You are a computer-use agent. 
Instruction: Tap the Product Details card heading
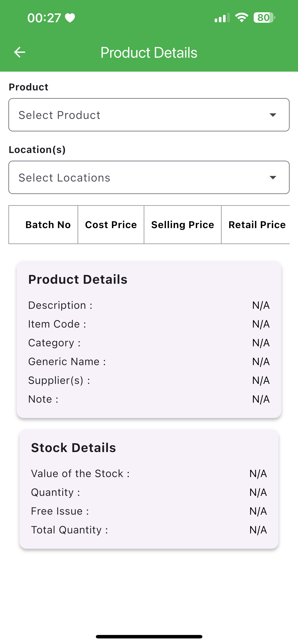tap(78, 279)
